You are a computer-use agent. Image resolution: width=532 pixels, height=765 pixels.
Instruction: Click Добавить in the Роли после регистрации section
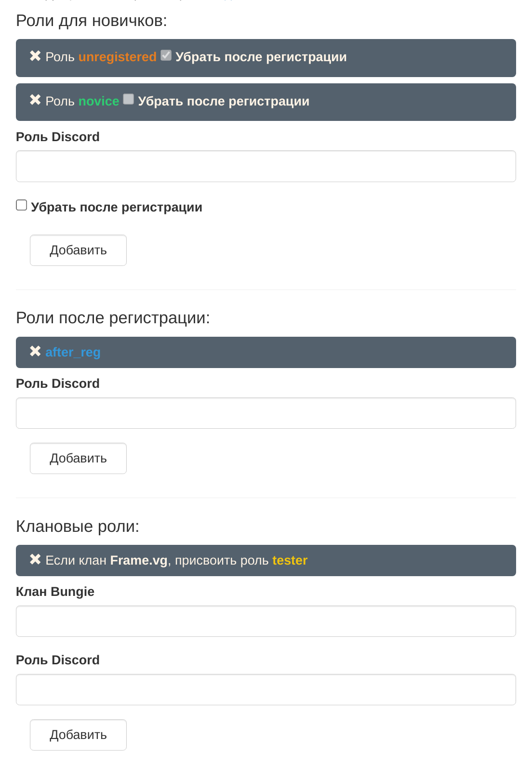click(78, 458)
